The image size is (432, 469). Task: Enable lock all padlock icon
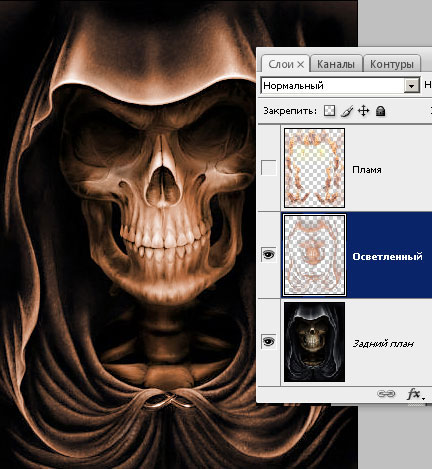(380, 111)
